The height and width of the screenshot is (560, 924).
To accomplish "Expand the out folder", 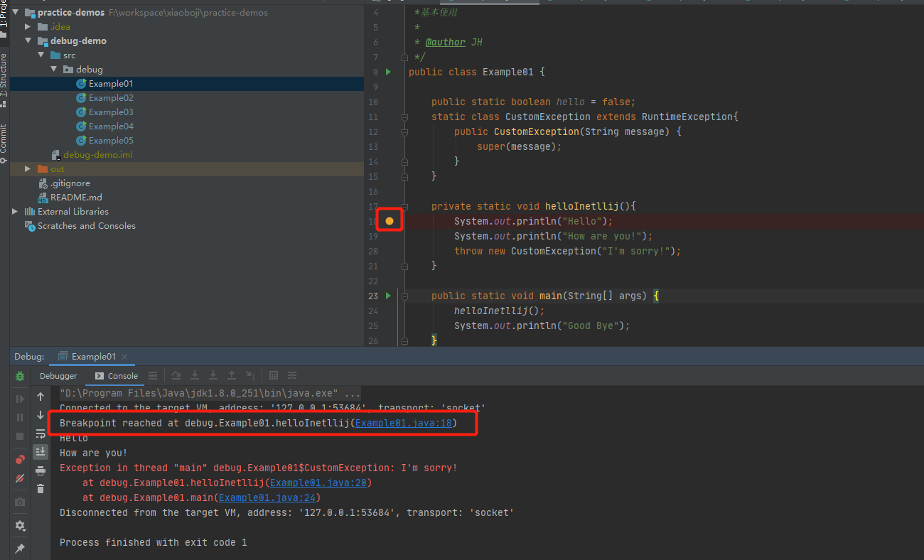I will point(27,168).
